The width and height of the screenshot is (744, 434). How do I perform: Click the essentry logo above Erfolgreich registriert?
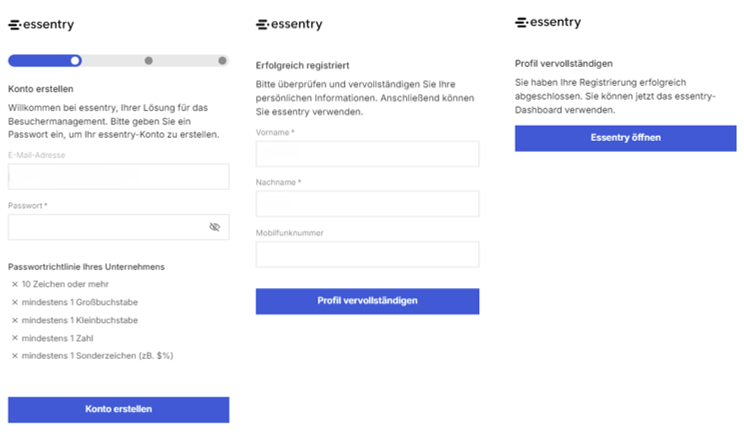click(289, 24)
